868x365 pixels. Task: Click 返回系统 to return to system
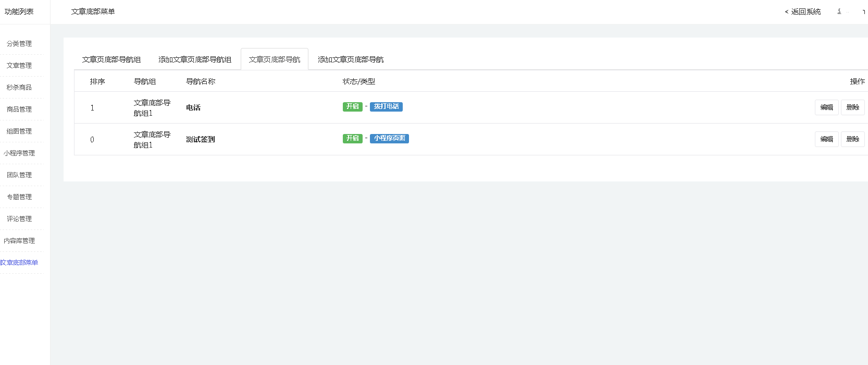pos(803,11)
